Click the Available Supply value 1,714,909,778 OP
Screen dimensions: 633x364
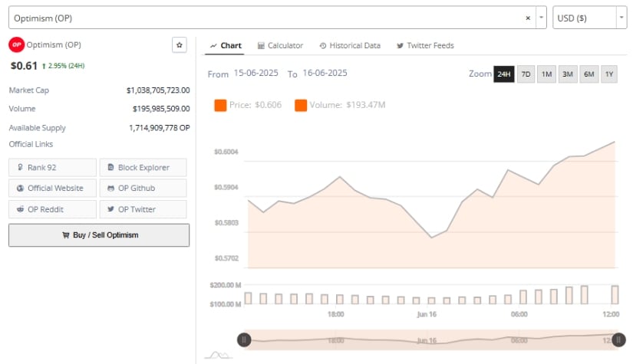(x=160, y=128)
